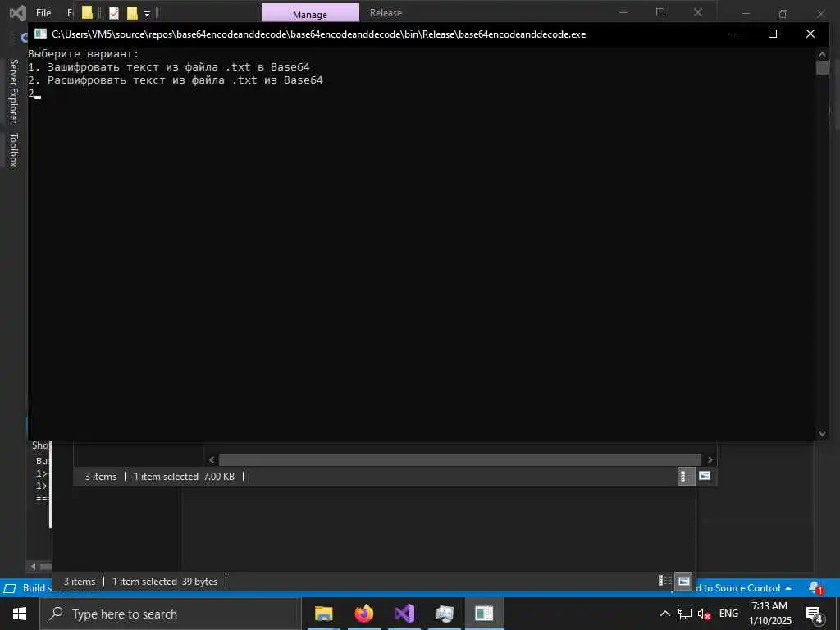The height and width of the screenshot is (630, 840).
Task: Open the Windows Start menu
Action: coord(20,614)
